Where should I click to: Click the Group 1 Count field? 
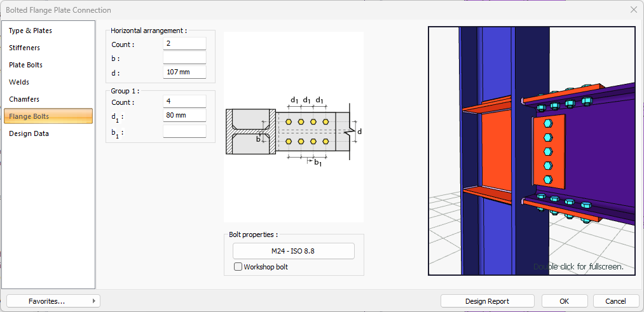tap(184, 102)
